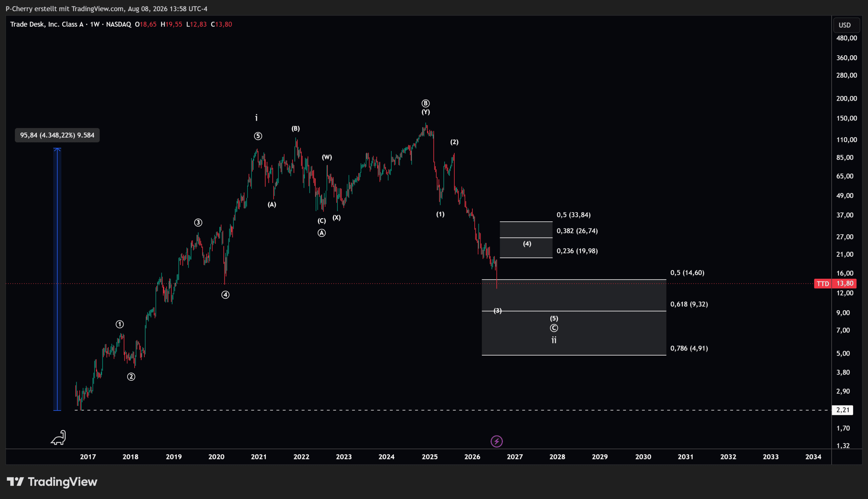This screenshot has height=499, width=868.
Task: Click the 2026 label on time axis
Action: click(472, 457)
